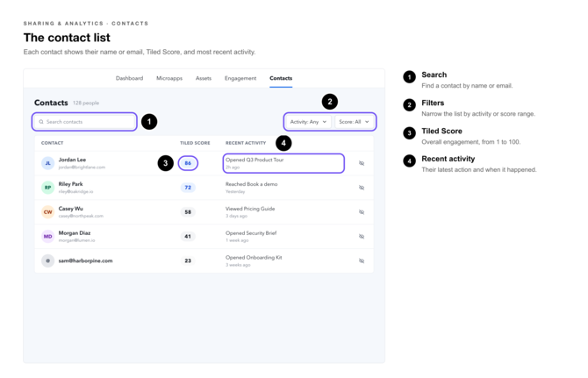Click the Tiled Score badge 41
This screenshot has height=378, width=588.
coord(188,237)
